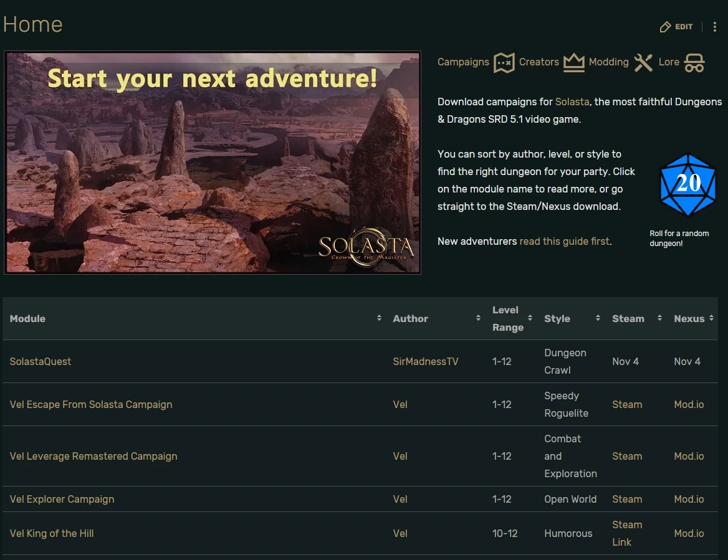Open the Campaigns navigation link

click(463, 62)
